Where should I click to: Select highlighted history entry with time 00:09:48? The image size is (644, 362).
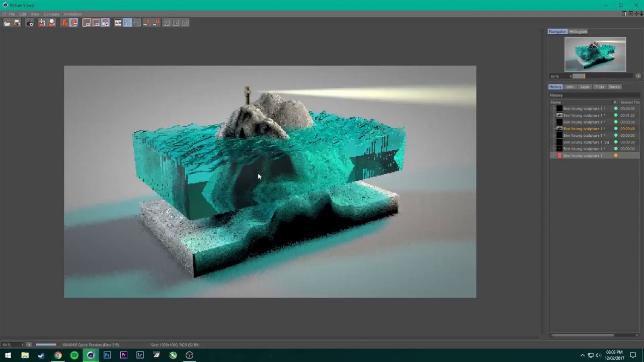(595, 129)
